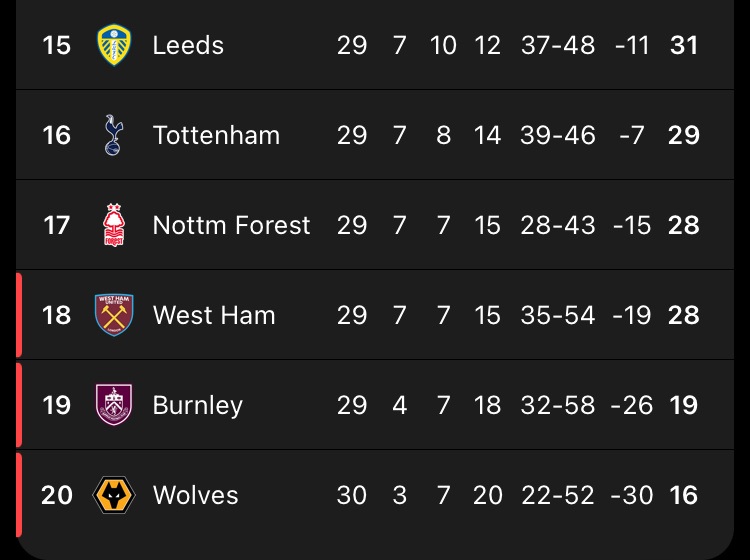Screen dimensions: 750x560
Task: Open the West Ham team name
Action: pyautogui.click(x=213, y=315)
